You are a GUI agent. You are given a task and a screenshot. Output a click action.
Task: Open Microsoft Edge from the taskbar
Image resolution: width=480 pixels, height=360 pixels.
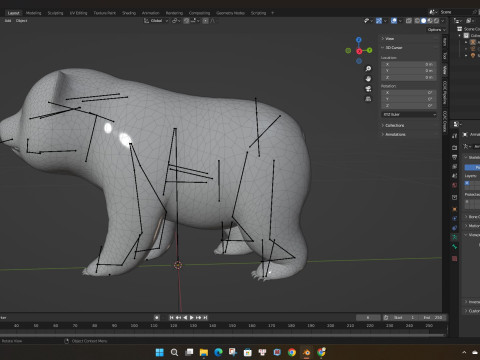(x=218, y=352)
